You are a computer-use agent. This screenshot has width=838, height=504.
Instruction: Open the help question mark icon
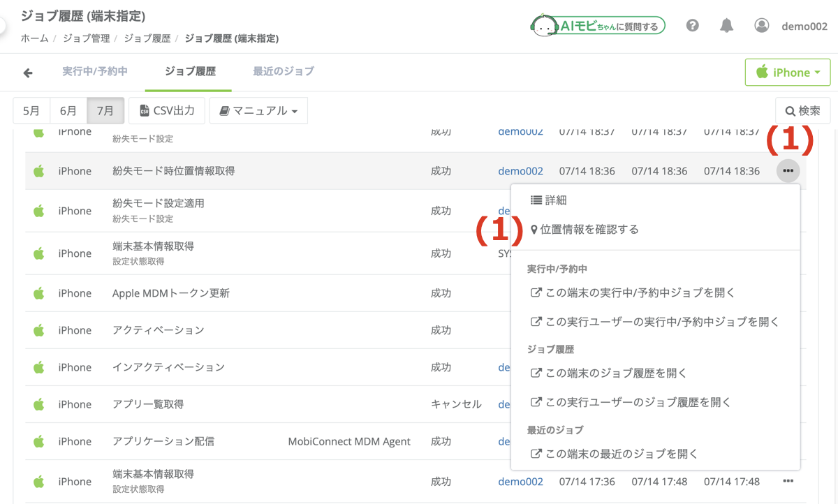click(x=693, y=26)
